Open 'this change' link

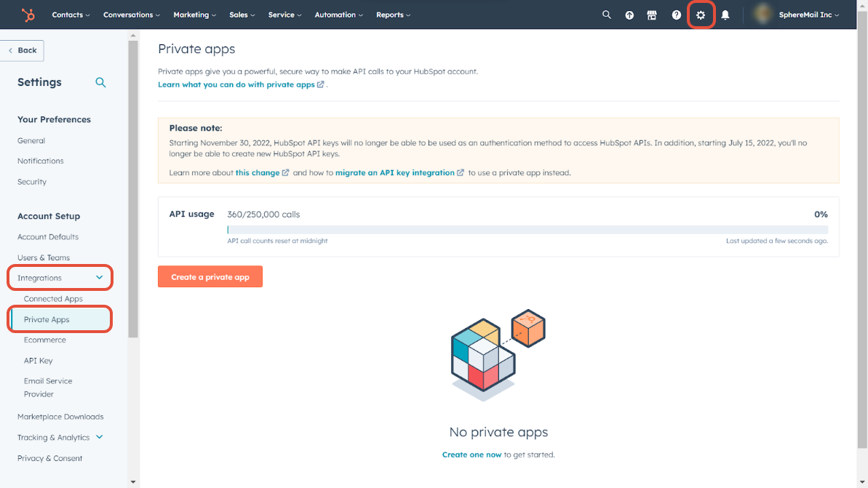pyautogui.click(x=262, y=172)
